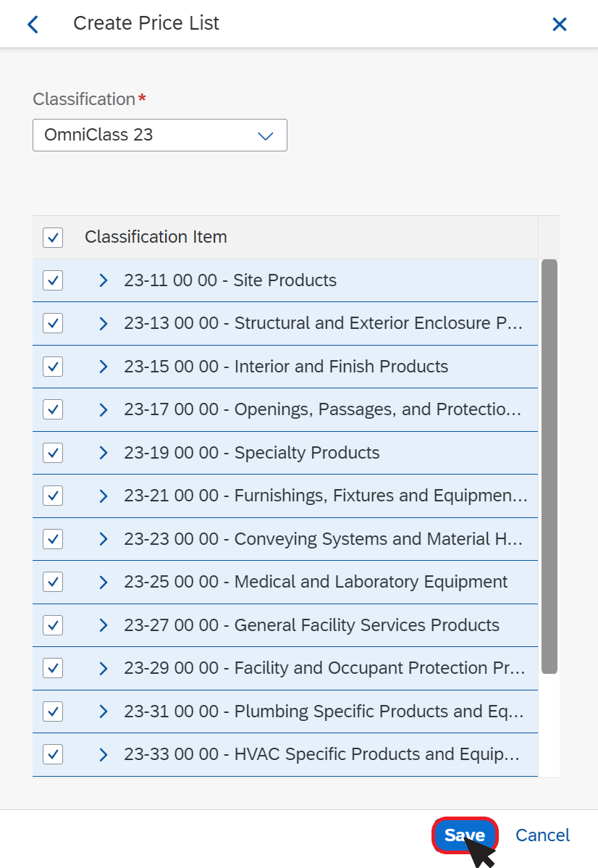Expand 23-13 00 00 Structural and Exterior Enclosure
Image resolution: width=598 pixels, height=868 pixels.
click(104, 323)
